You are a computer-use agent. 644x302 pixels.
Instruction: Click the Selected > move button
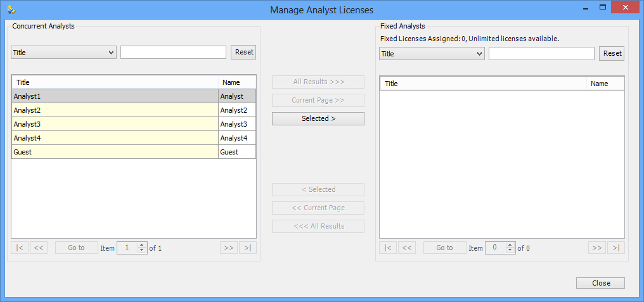click(x=318, y=118)
